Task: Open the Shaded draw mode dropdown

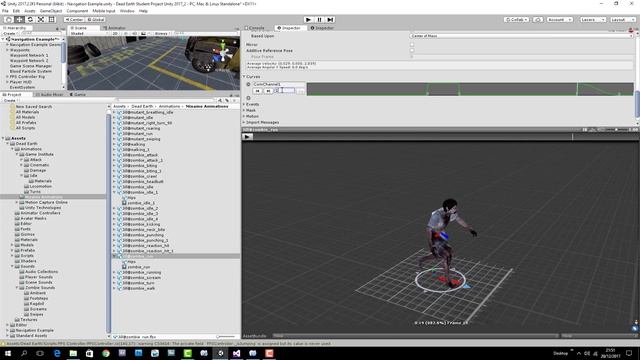Action: pos(89,33)
